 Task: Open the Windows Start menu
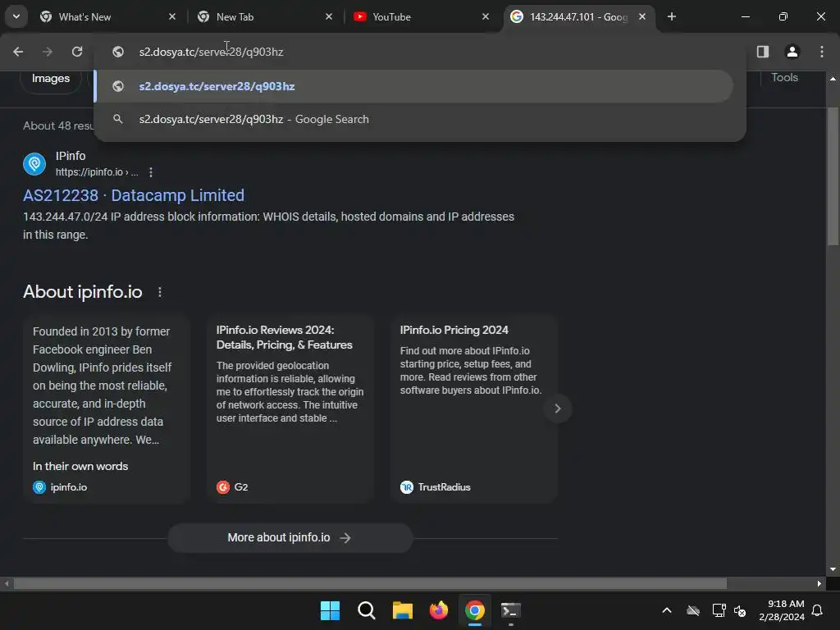pos(330,610)
